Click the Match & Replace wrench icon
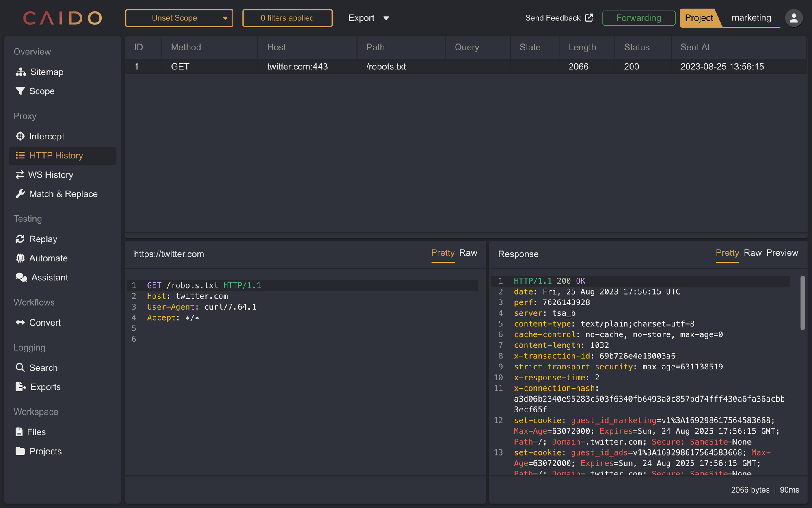 coord(20,194)
